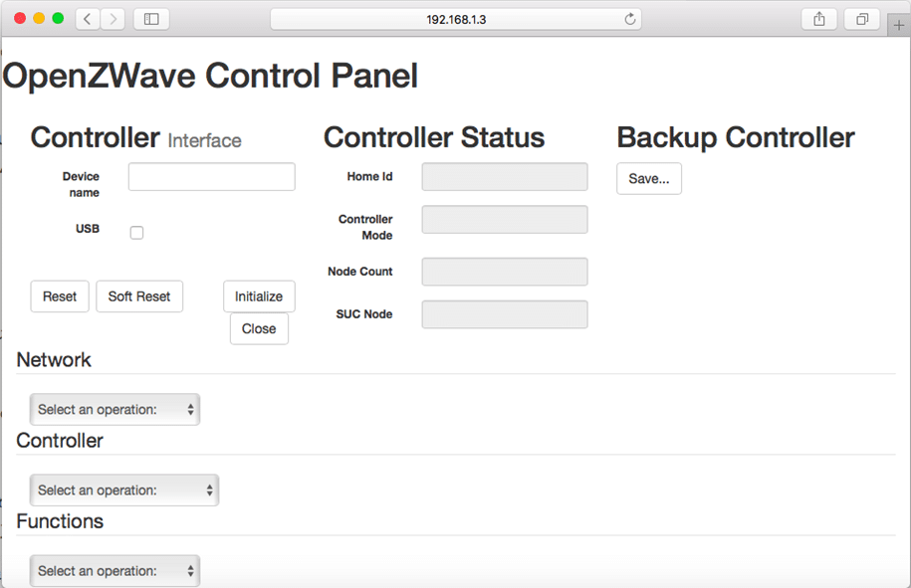Viewport: 911px width, 588px height.
Task: Click the Node Count field
Action: tap(505, 272)
